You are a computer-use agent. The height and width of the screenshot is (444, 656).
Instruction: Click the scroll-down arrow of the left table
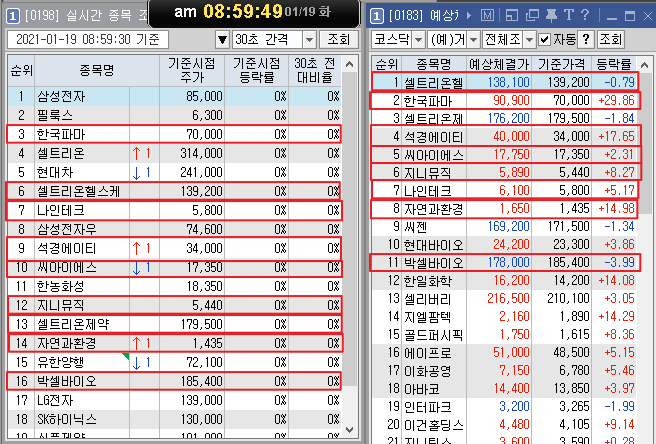pos(350,429)
